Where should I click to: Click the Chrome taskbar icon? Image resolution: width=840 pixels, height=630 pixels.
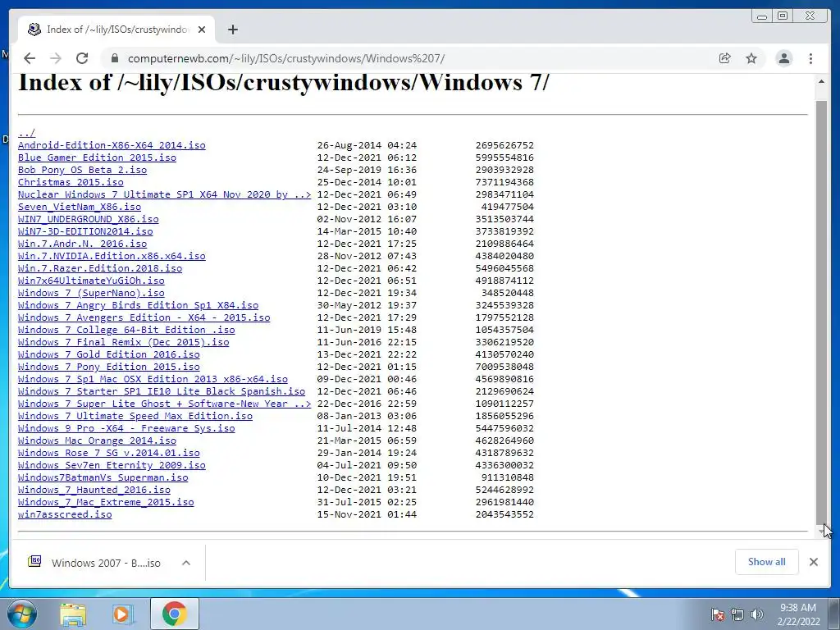174,614
